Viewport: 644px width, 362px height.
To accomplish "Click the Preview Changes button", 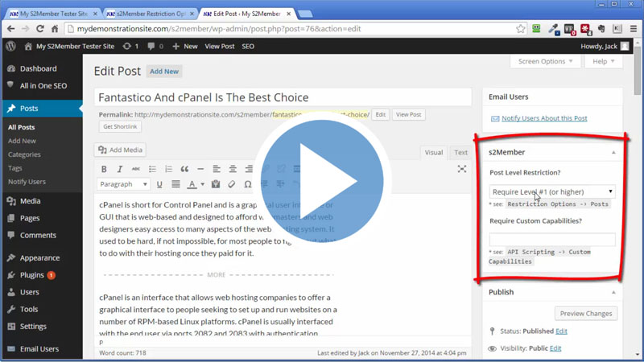I will click(585, 314).
